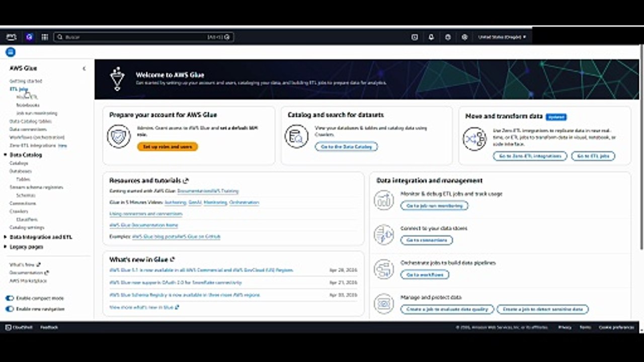Open the support help icon
Screen dimensions: 644x362
coord(448,37)
